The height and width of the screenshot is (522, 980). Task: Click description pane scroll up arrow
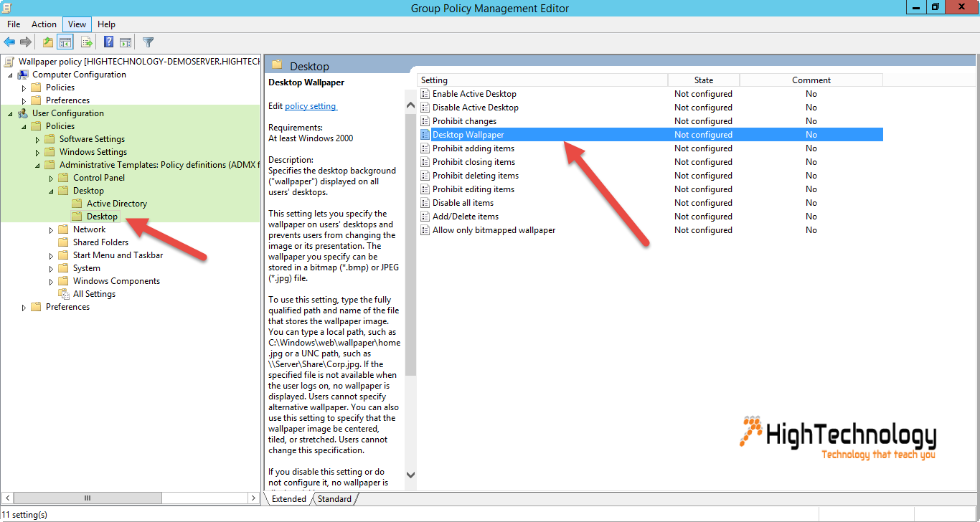coord(411,105)
